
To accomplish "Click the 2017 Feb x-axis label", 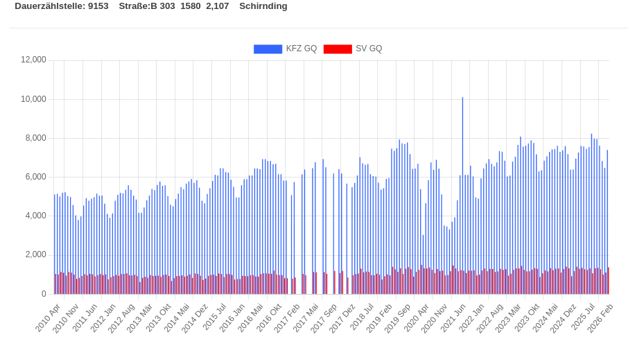I will pyautogui.click(x=287, y=318).
